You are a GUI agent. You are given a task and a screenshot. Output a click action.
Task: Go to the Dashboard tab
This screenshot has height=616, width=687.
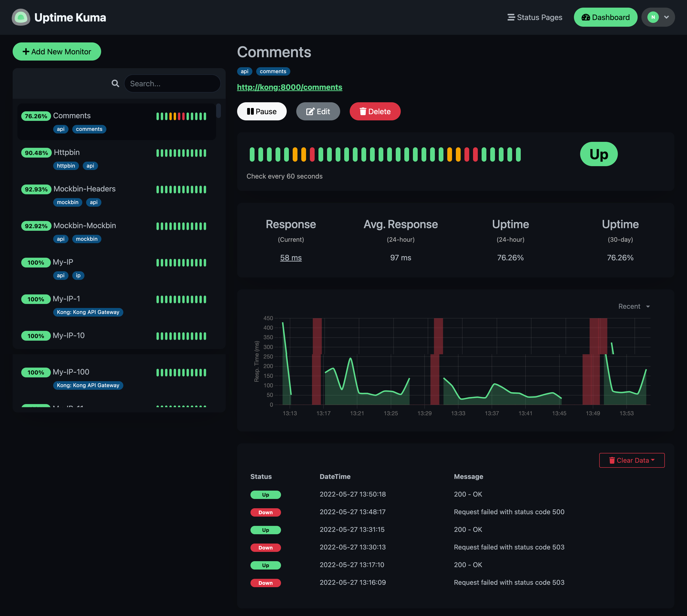coord(605,17)
